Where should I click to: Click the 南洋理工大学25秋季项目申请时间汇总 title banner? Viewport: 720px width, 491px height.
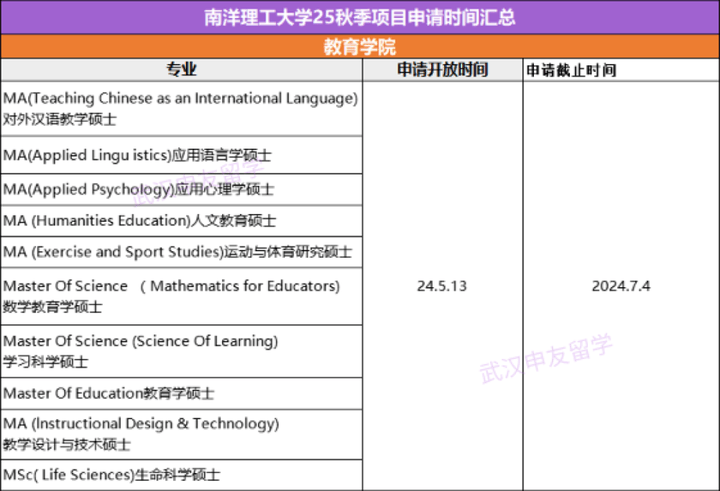click(360, 17)
